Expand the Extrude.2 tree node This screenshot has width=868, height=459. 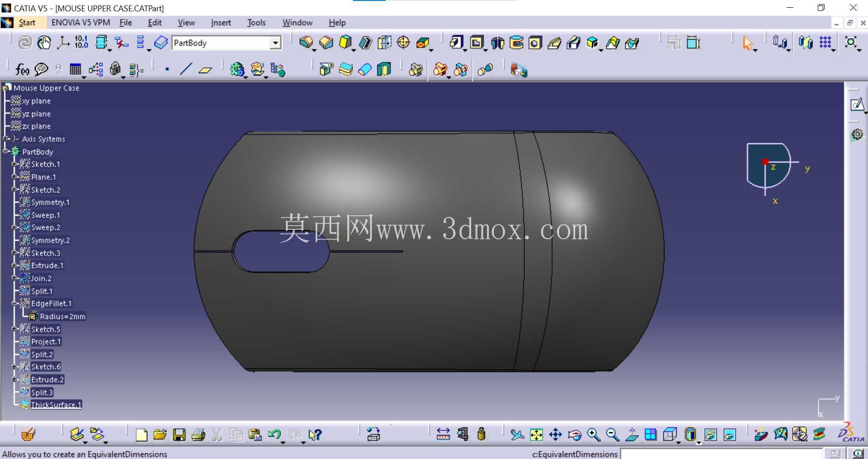point(14,379)
